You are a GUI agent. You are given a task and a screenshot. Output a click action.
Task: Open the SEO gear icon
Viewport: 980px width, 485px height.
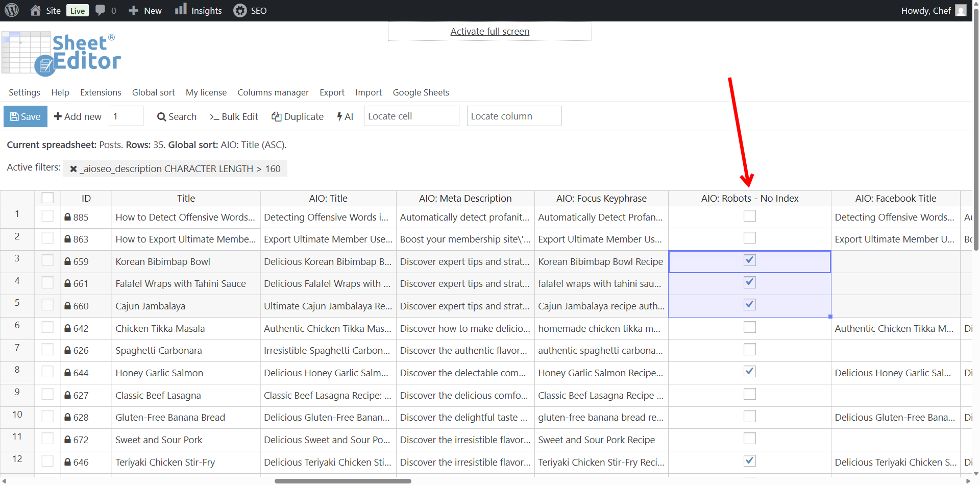coord(240,10)
